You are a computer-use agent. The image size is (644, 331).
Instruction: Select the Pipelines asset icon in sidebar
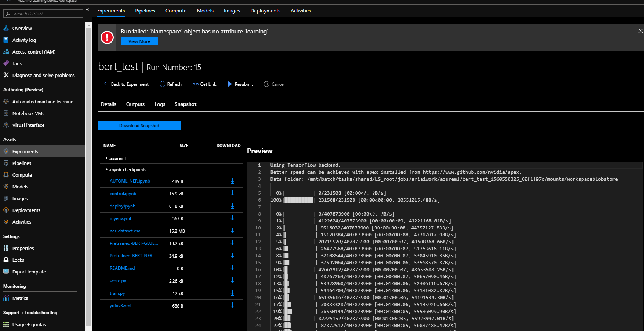(6, 163)
